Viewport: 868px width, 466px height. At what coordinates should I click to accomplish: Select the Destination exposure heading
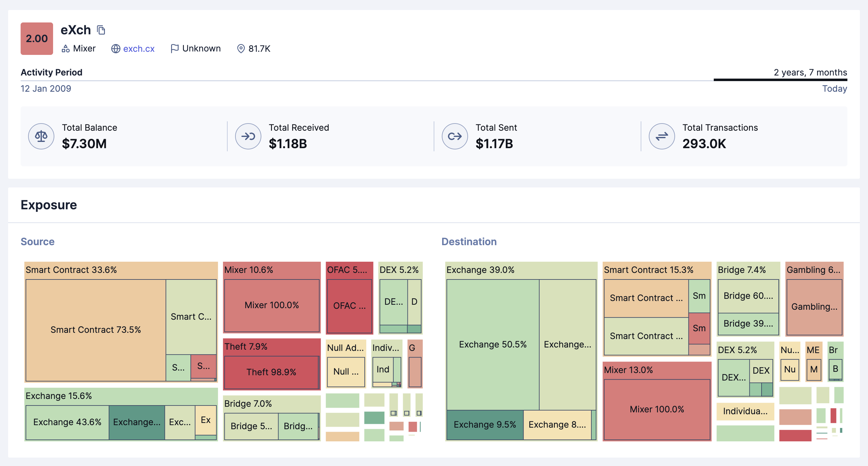[x=469, y=241]
